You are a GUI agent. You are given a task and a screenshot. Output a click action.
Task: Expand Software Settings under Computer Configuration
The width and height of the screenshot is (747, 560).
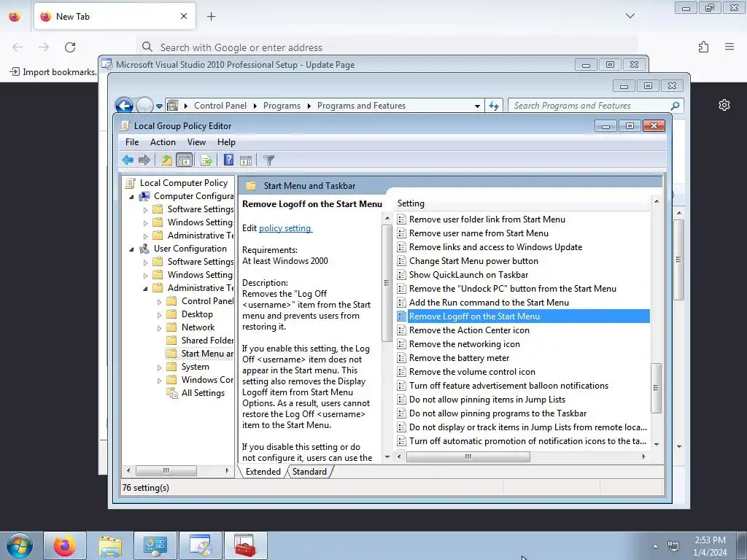pos(146,209)
